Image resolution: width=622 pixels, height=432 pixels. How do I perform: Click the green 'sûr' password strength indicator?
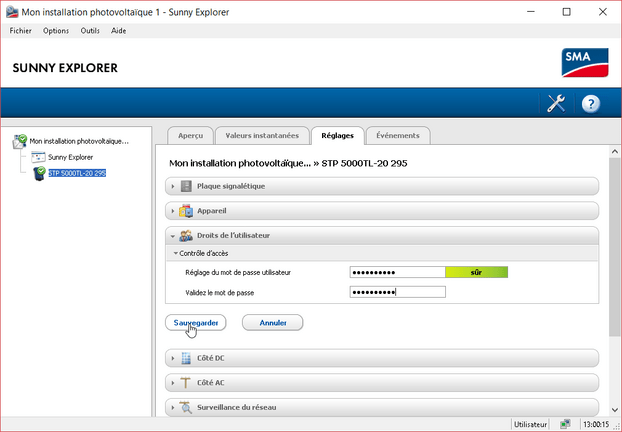[x=476, y=272]
